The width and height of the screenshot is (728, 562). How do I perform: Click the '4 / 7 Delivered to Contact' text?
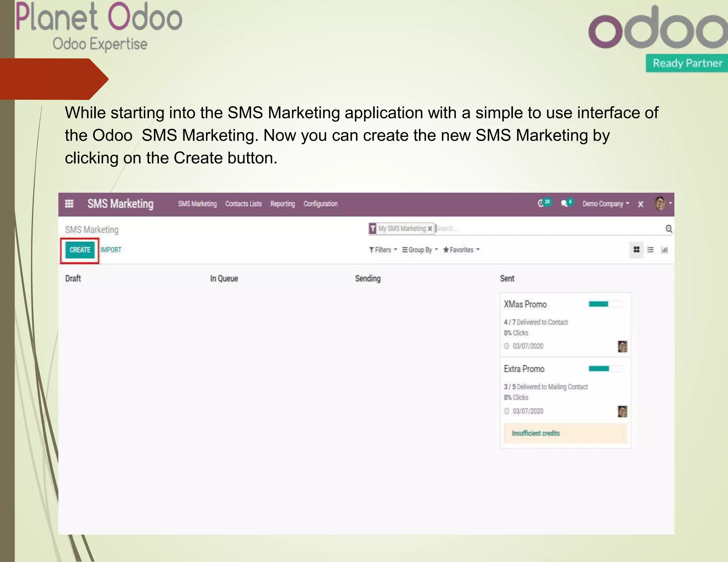click(536, 322)
